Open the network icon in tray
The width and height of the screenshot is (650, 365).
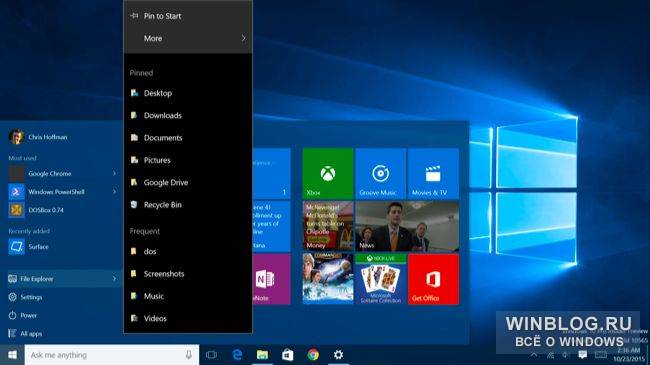point(551,355)
